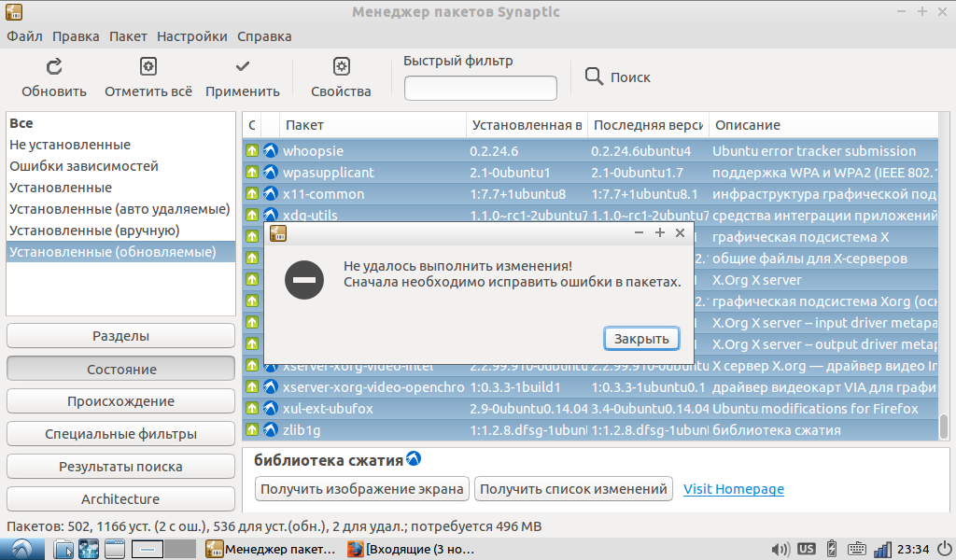Viewport: 956px width, 560px height.
Task: Click Ubuntu support icon of wpasupplicant
Action: pyautogui.click(x=271, y=173)
